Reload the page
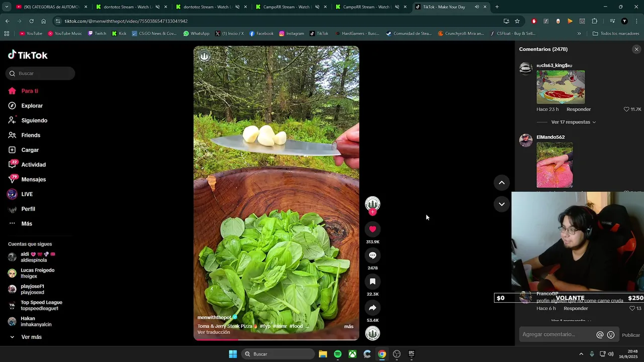 coord(31,21)
